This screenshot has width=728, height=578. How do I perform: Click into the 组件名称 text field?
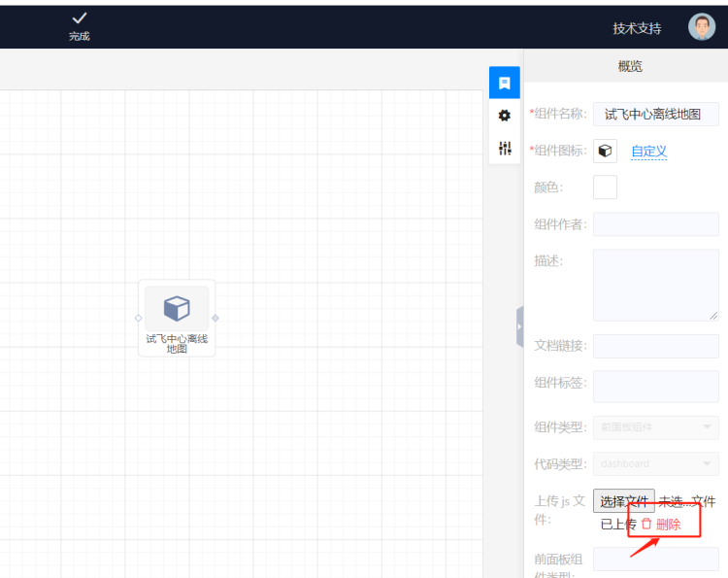655,114
